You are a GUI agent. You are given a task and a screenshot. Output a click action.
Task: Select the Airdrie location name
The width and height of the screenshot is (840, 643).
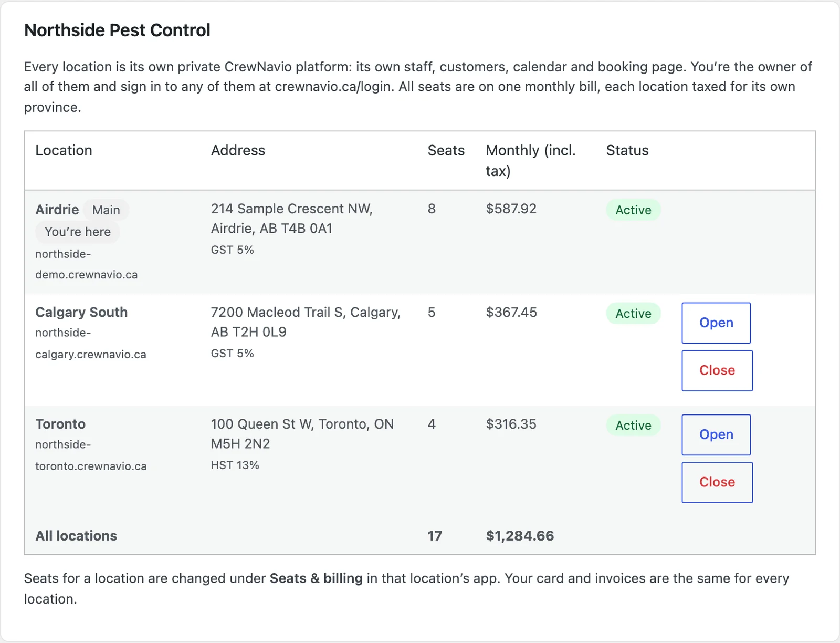coord(57,210)
